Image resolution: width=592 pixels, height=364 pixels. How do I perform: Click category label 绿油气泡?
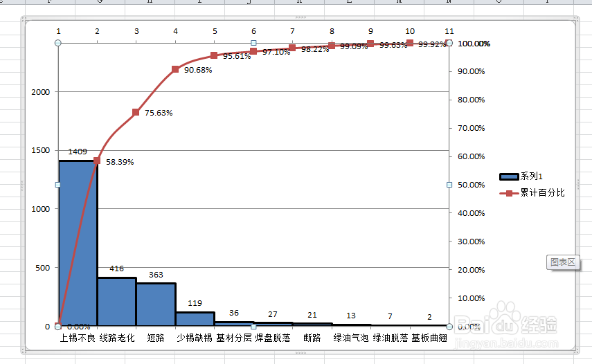351,338
